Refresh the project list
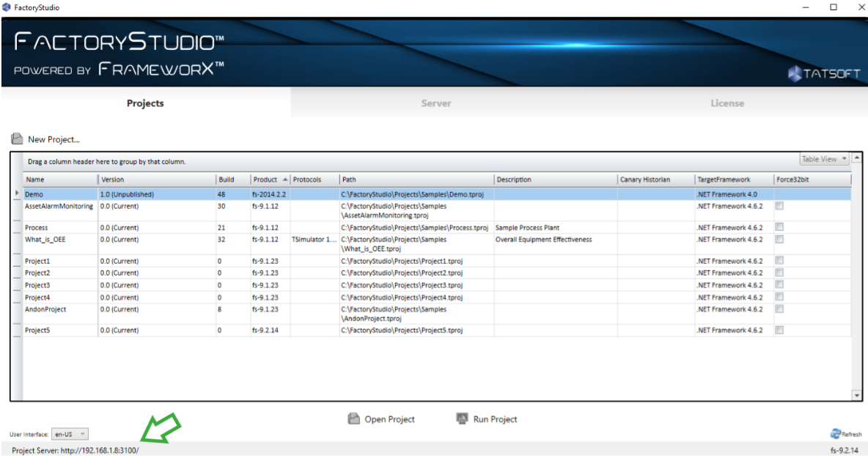Viewport: 868px width, 456px height. (x=846, y=434)
